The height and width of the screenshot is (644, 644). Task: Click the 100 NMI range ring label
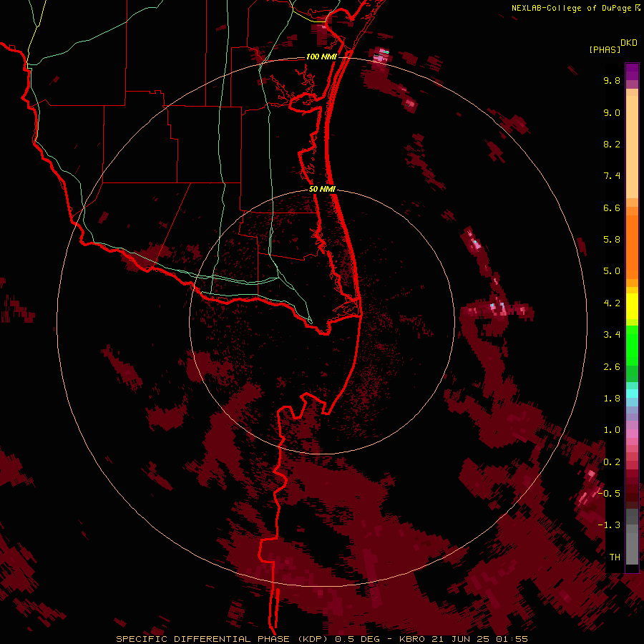coord(321,57)
